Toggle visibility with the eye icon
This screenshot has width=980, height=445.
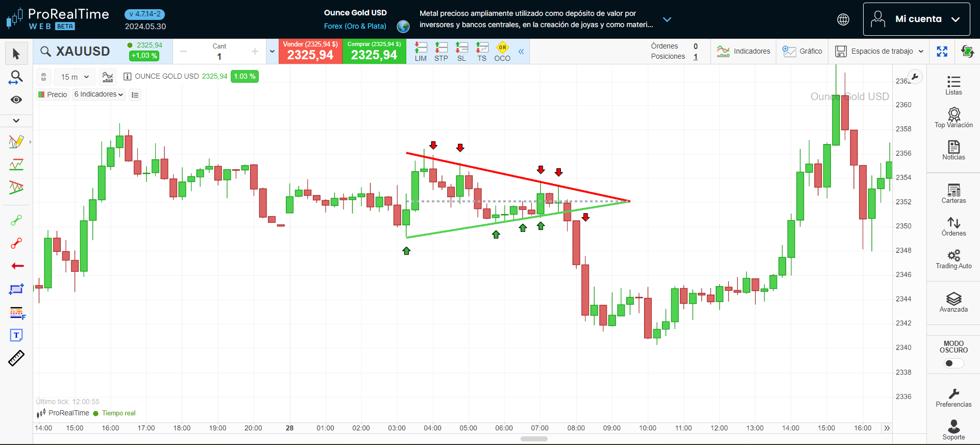coord(16,100)
